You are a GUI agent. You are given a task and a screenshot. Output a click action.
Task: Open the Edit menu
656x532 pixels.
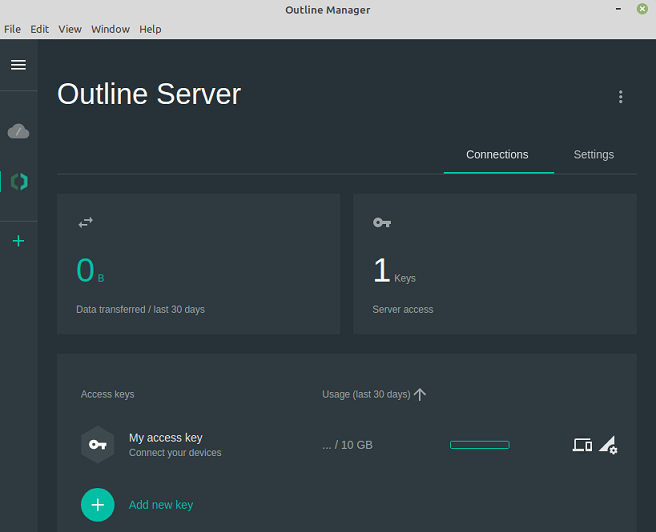(x=39, y=29)
